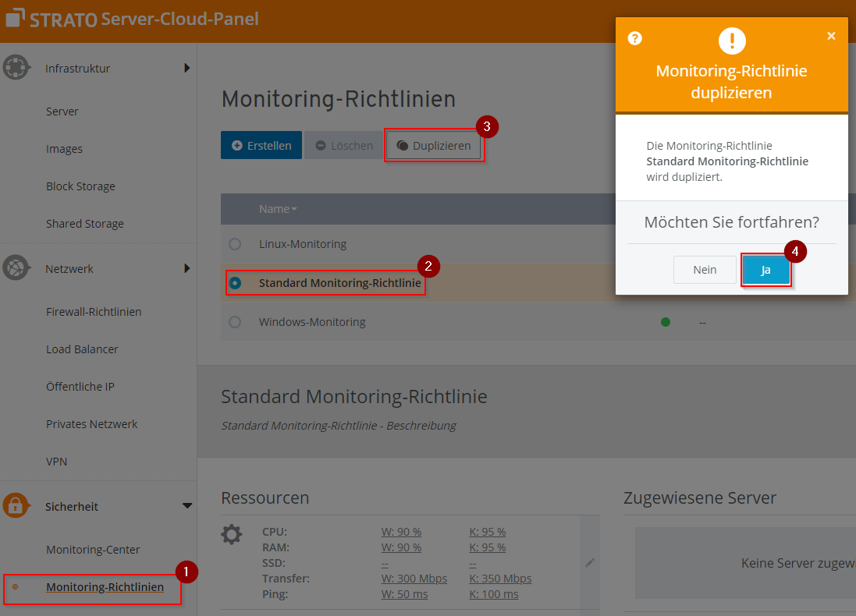The width and height of the screenshot is (856, 616).
Task: Click the pencil edit icon for Ressourcen
Action: (x=590, y=562)
